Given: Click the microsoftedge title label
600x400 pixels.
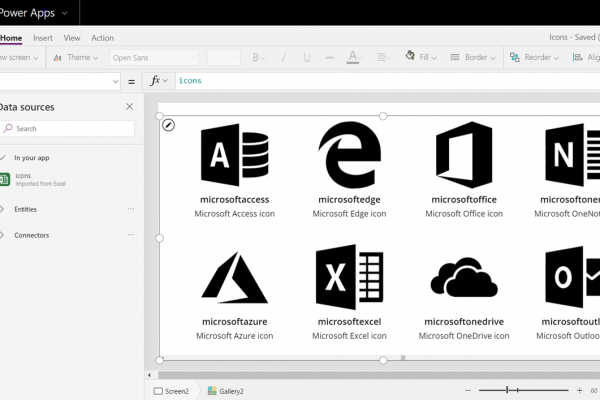Looking at the screenshot, I should pos(349,199).
